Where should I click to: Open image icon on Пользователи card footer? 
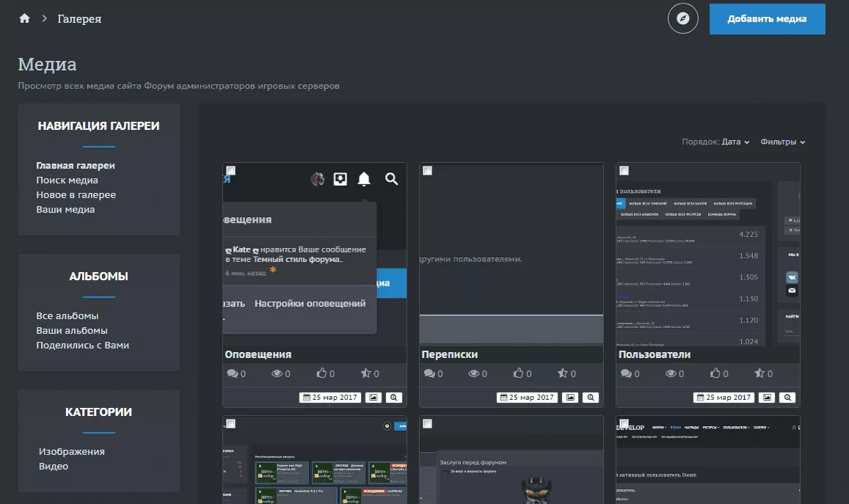(768, 398)
